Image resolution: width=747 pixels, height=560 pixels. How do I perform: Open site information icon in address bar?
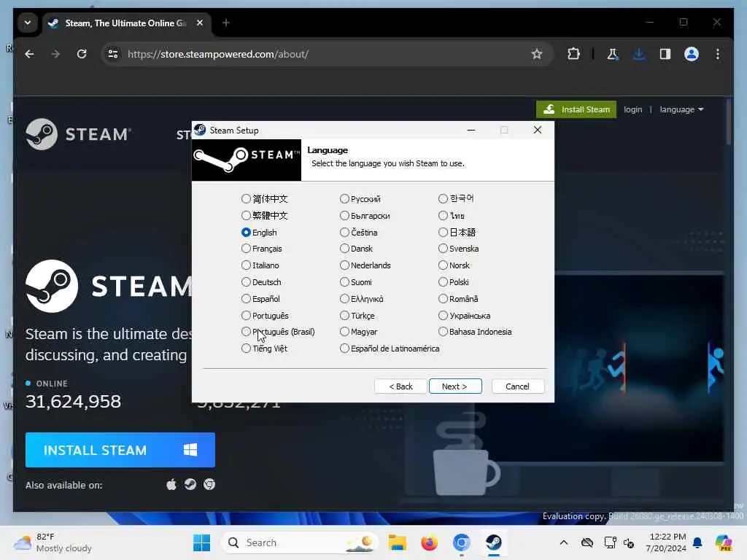click(x=113, y=54)
